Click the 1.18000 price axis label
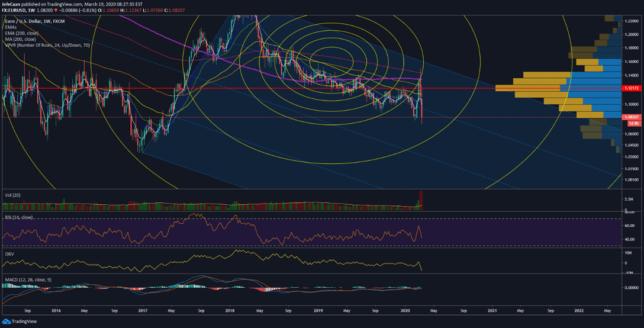644x328 pixels. [x=630, y=48]
